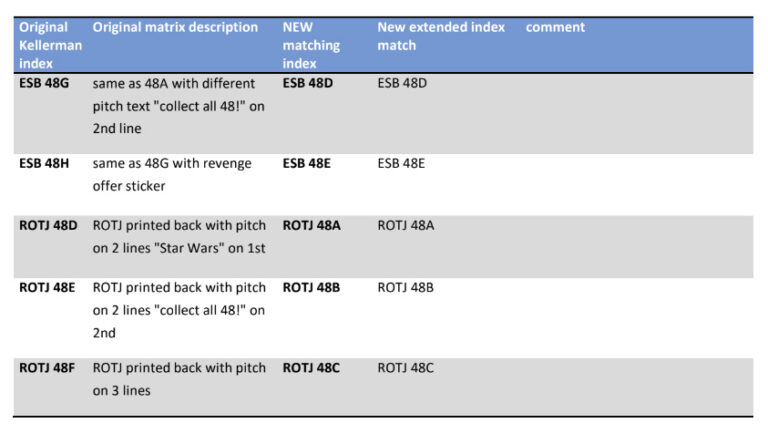Select the 'NEW matching index' header
The width and height of the screenshot is (768, 434).
pyautogui.click(x=311, y=45)
